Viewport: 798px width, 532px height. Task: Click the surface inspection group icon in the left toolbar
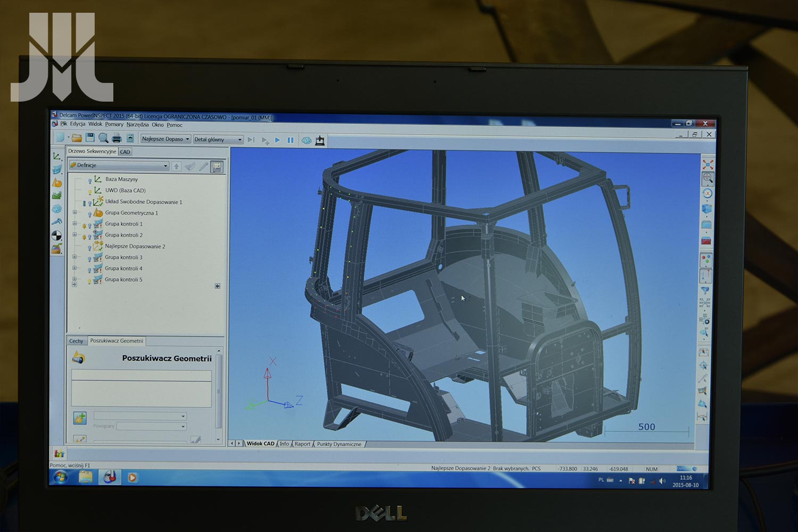(57, 170)
